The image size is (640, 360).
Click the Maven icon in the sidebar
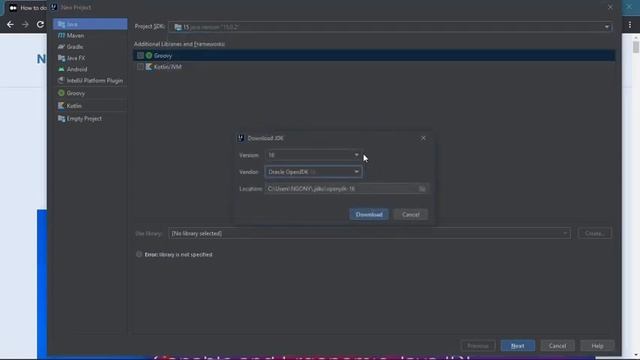pyautogui.click(x=61, y=36)
